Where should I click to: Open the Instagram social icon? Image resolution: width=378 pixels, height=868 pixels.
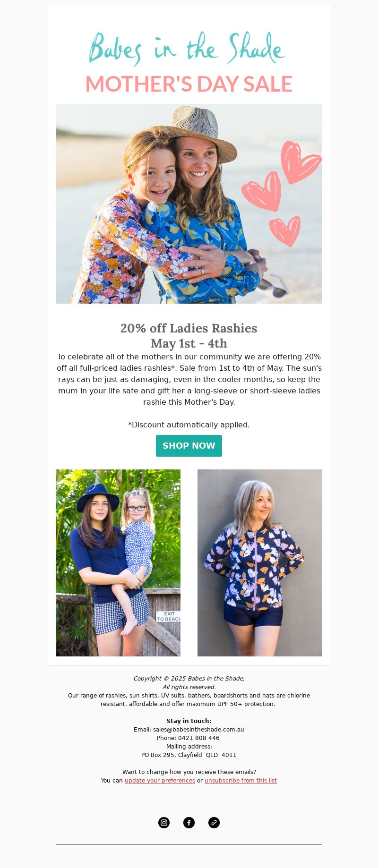coord(164,823)
